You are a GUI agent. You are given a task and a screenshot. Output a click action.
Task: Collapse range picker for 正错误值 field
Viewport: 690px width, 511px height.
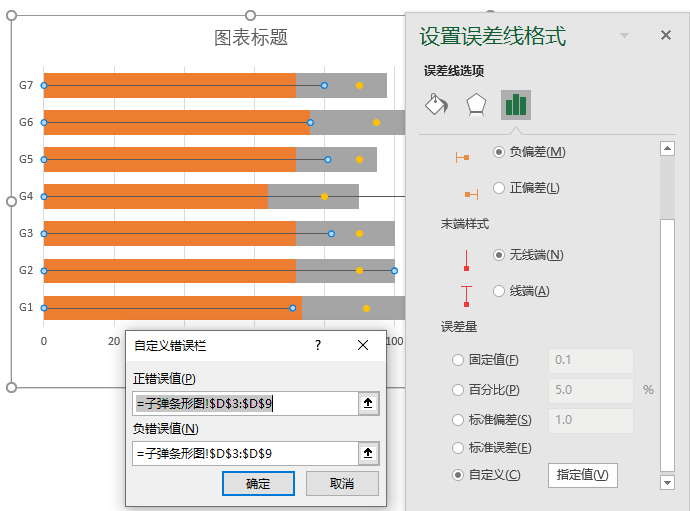pos(368,403)
